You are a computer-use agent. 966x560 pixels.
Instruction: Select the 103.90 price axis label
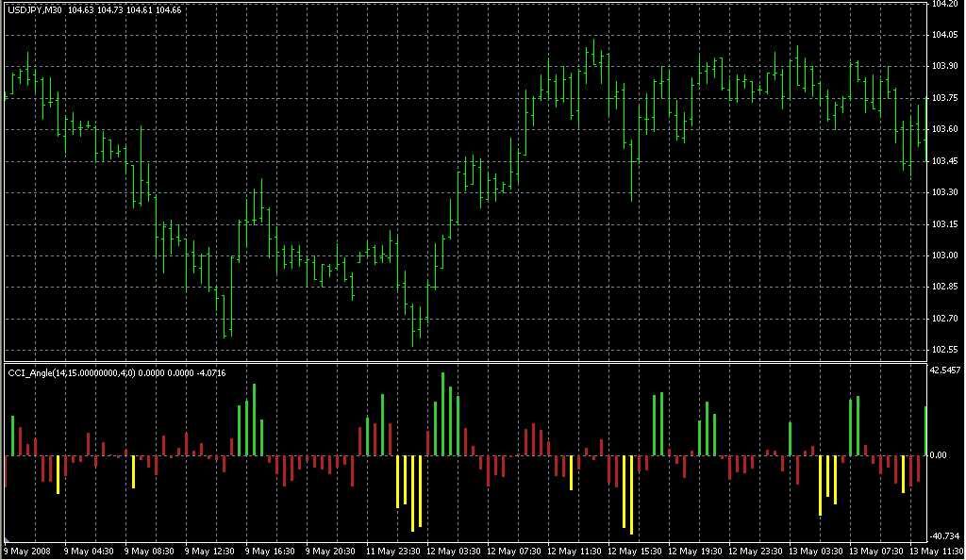944,66
